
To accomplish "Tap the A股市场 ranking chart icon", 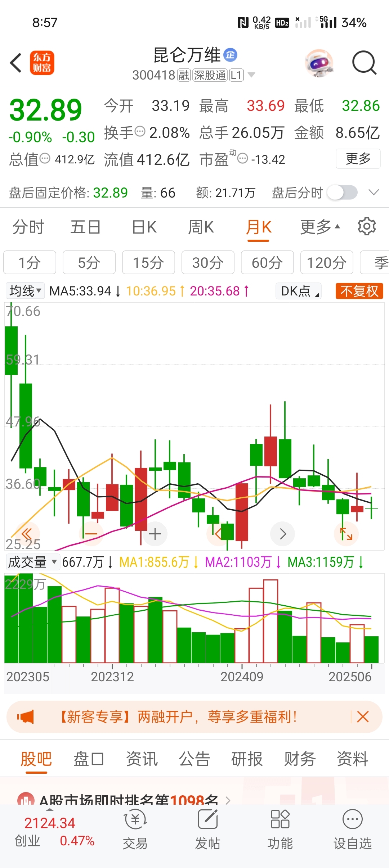I will click(x=26, y=799).
